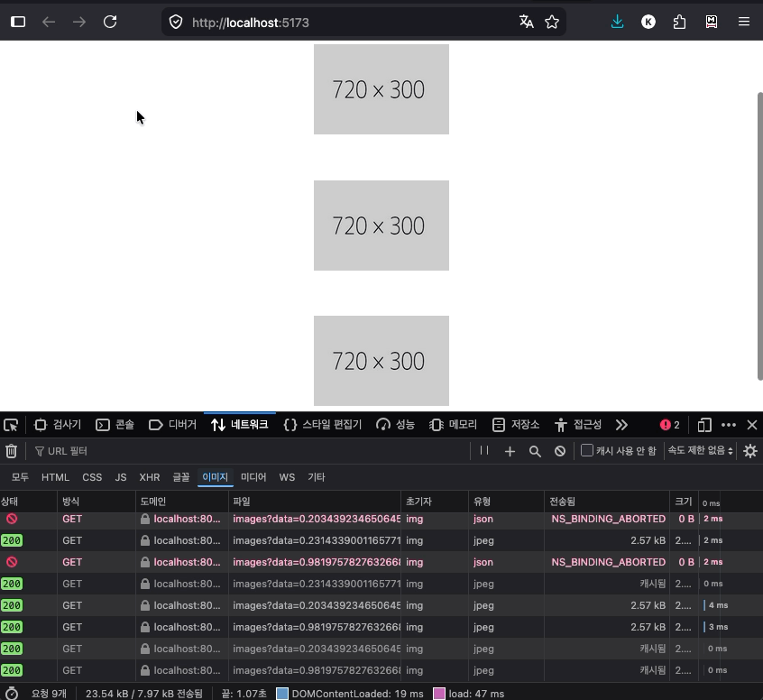Toggle the split console icon

point(704,424)
